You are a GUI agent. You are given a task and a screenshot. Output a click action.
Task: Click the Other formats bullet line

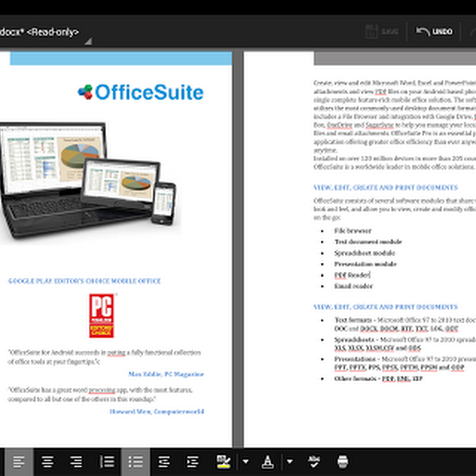[x=378, y=379]
